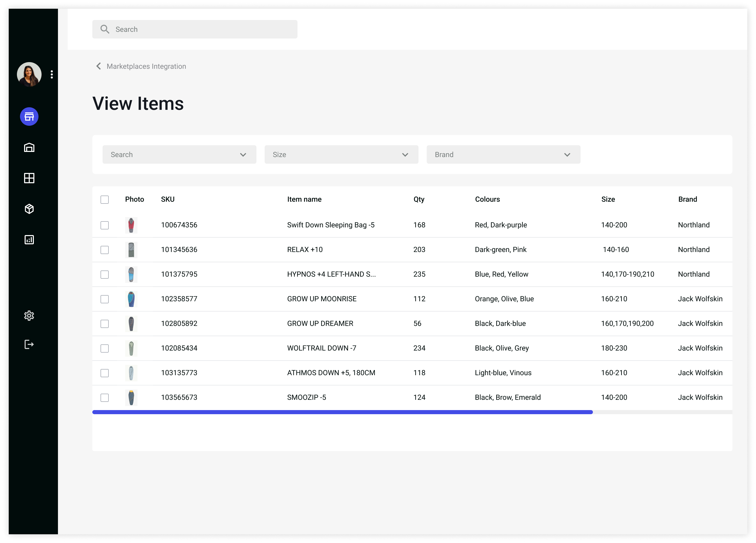
Task: Click the logout icon in sidebar
Action: 29,344
